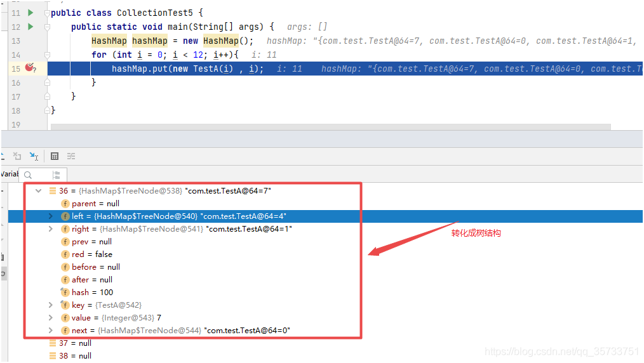Switch to the Variables tab

(x=9, y=174)
